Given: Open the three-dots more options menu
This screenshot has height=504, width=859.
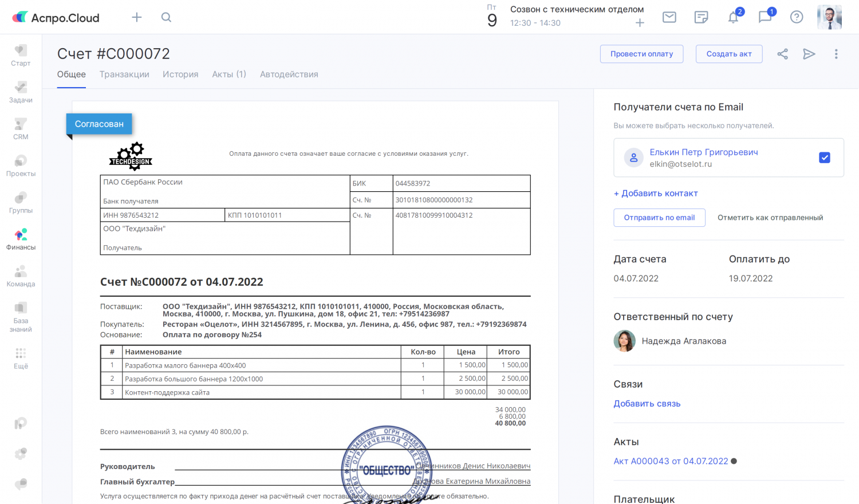Looking at the screenshot, I should coord(836,54).
